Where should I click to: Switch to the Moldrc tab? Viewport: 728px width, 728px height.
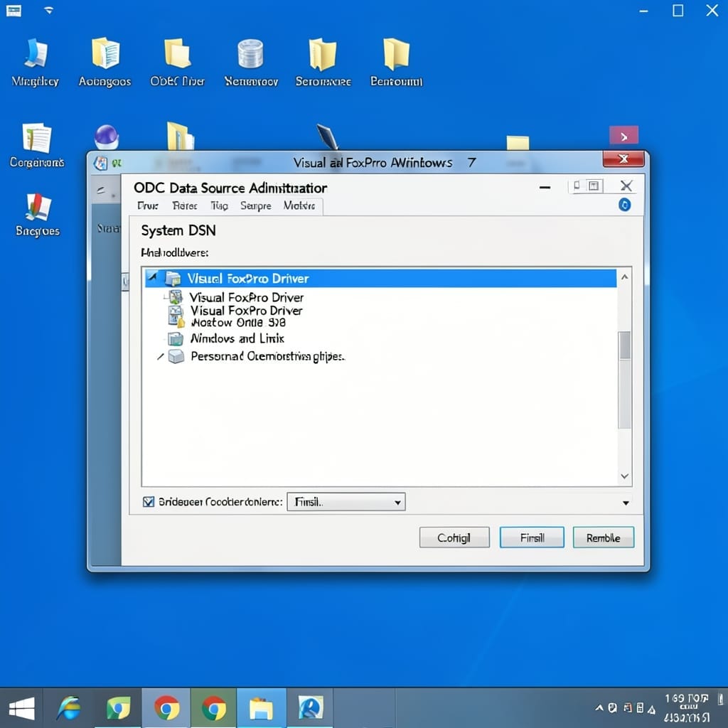299,205
